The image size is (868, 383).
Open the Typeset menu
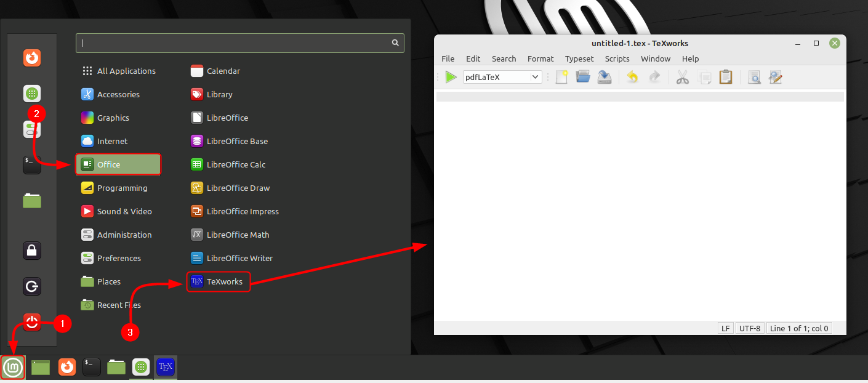[579, 58]
